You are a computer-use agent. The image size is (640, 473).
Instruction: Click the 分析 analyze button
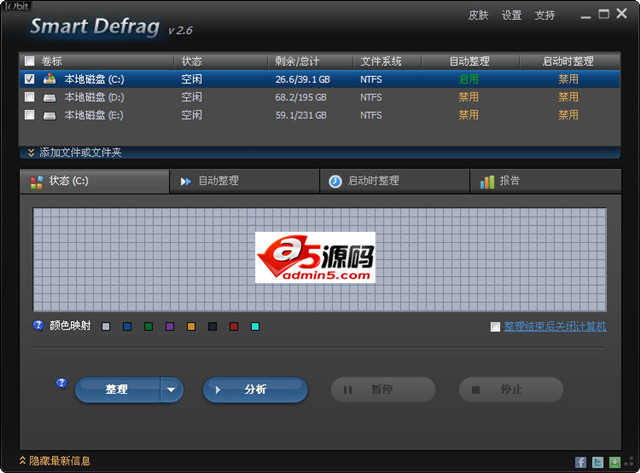[x=255, y=390]
